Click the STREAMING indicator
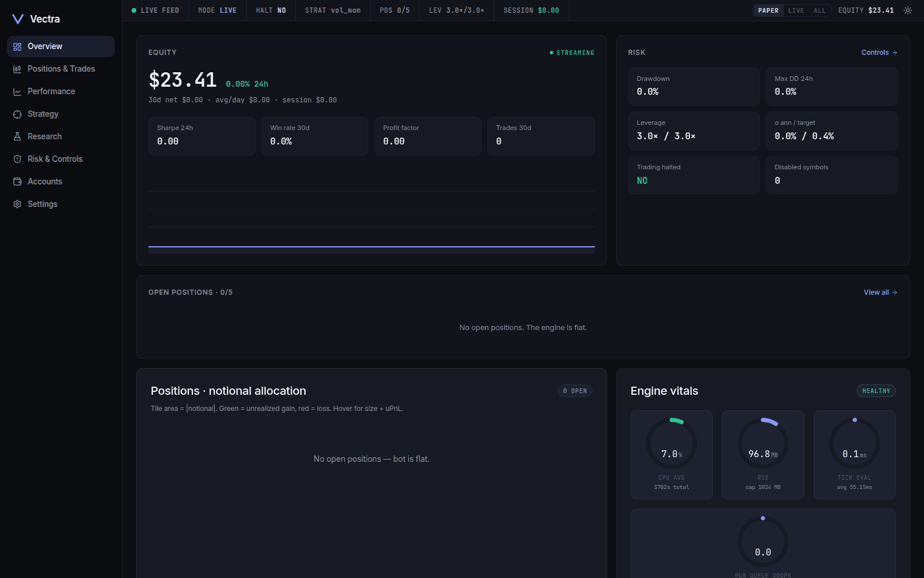 [572, 53]
